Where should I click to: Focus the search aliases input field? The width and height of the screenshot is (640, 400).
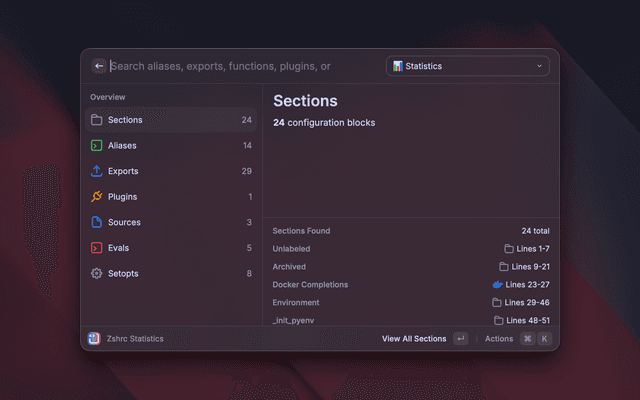pyautogui.click(x=240, y=66)
